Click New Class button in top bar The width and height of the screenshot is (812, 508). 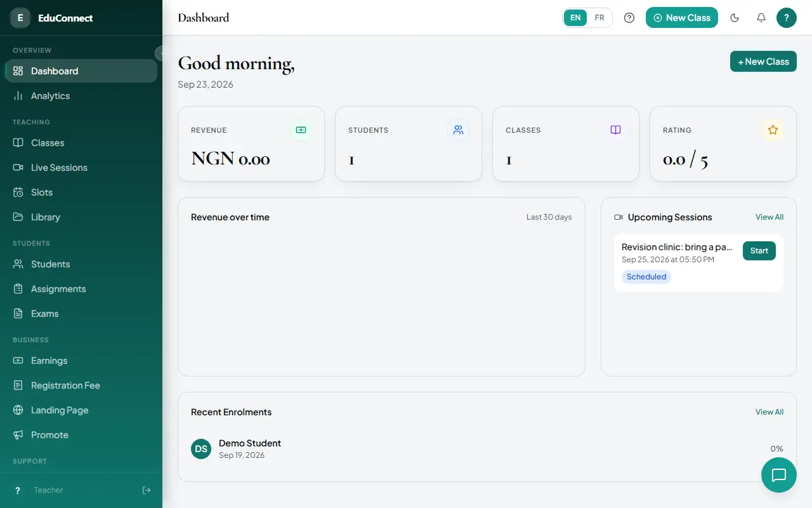[x=682, y=18]
